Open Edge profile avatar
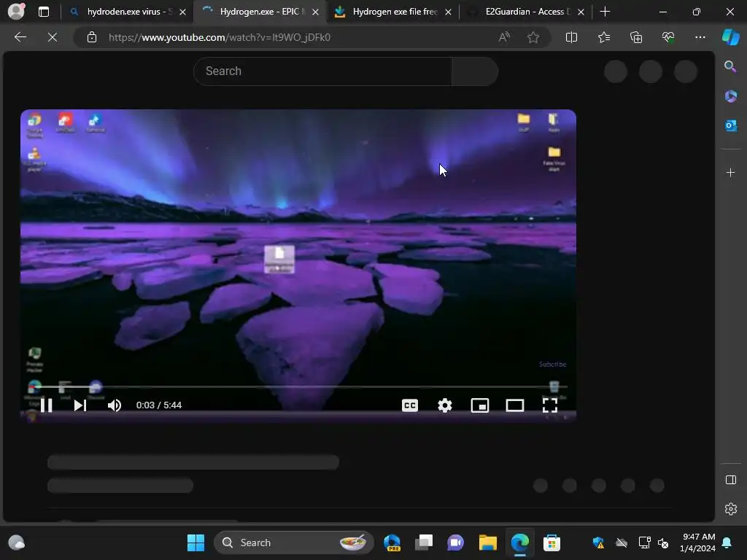 click(x=16, y=12)
